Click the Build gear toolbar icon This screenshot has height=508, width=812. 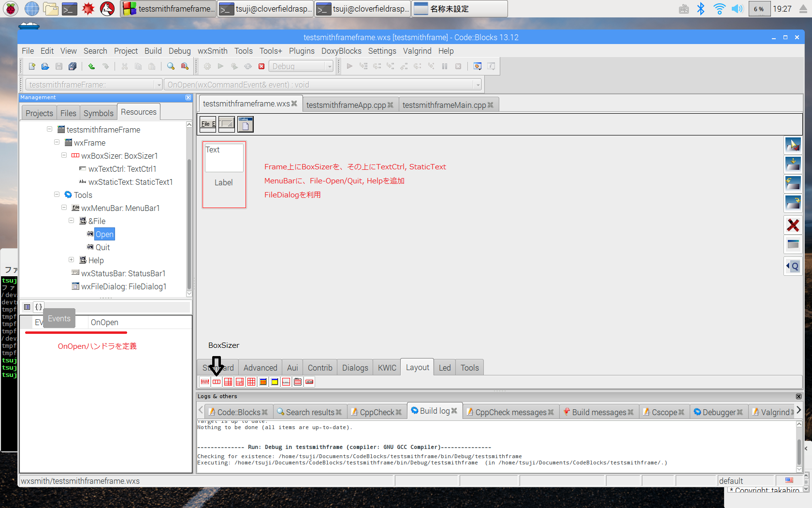207,66
